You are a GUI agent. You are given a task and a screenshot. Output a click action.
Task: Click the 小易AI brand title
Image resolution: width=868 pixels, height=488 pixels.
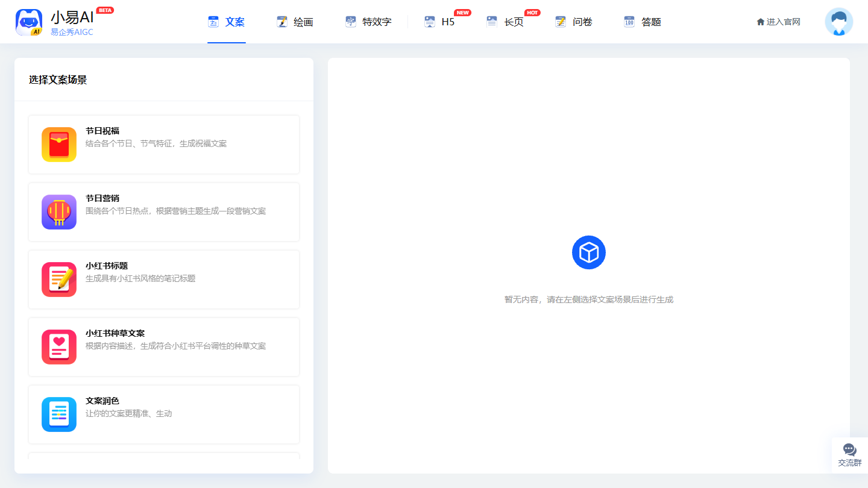[72, 17]
